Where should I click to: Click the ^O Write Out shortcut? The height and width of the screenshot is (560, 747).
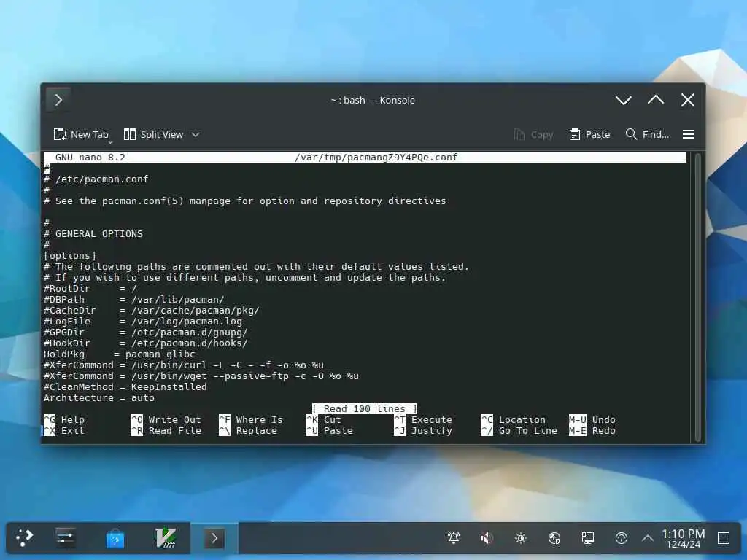[x=166, y=419]
